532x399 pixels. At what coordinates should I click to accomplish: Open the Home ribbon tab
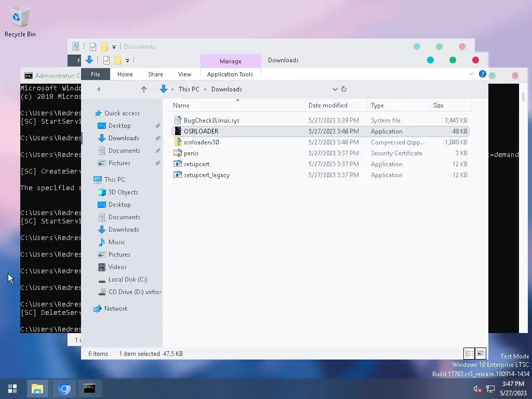[125, 74]
